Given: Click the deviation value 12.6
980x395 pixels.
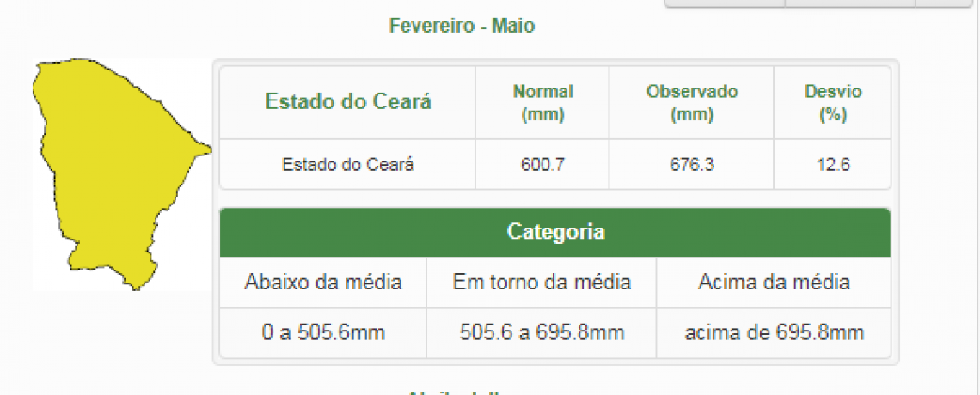Looking at the screenshot, I should 832,164.
